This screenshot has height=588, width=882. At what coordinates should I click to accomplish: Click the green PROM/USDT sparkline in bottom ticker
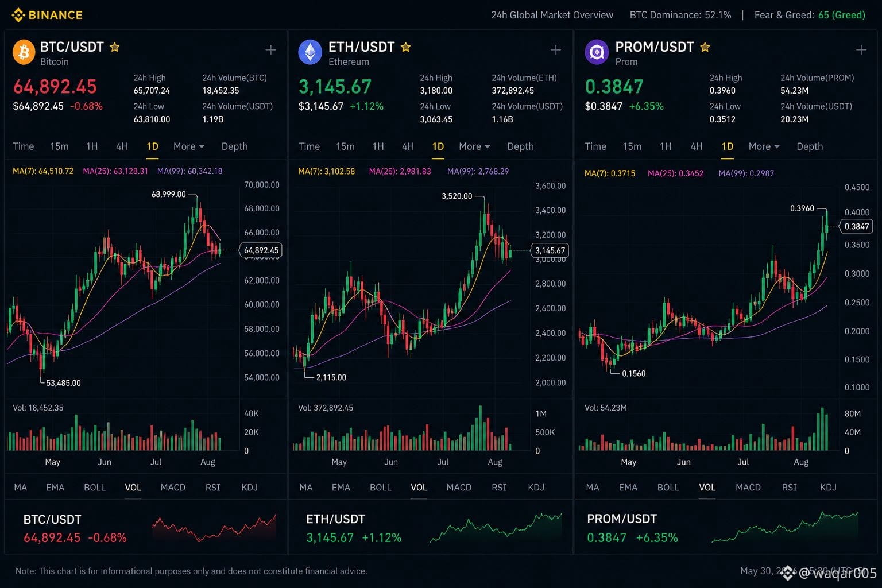tap(785, 527)
